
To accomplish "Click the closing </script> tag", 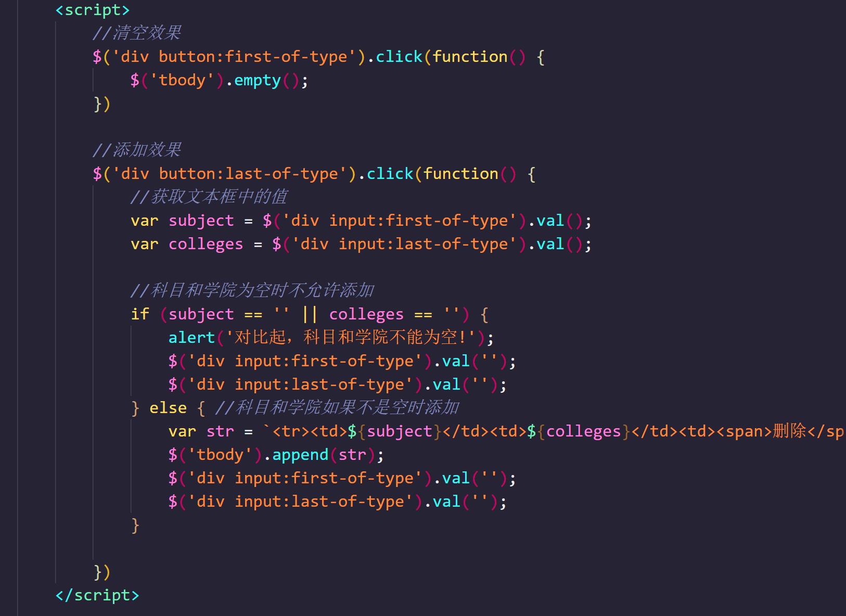I will (x=97, y=595).
